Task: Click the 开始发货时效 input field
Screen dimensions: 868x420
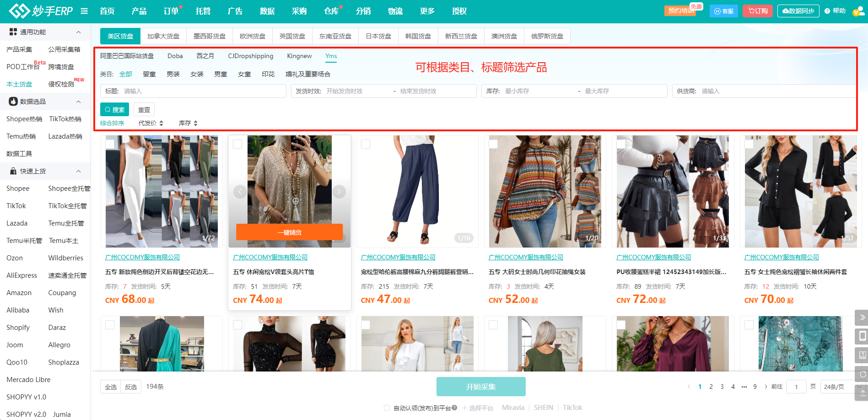Action: click(358, 91)
